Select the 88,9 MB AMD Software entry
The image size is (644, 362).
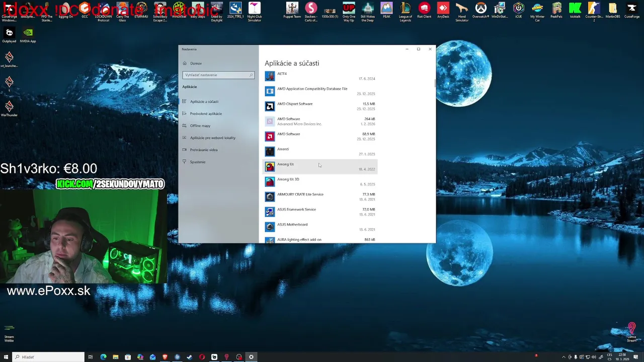(320, 136)
